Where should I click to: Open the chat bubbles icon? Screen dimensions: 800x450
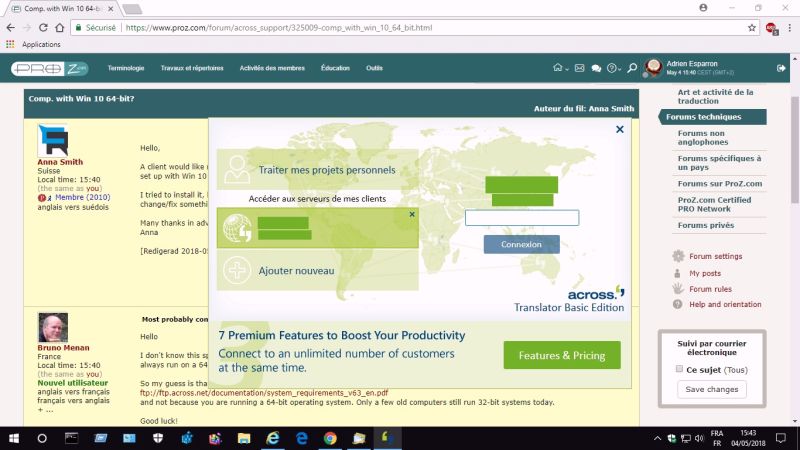pos(596,68)
